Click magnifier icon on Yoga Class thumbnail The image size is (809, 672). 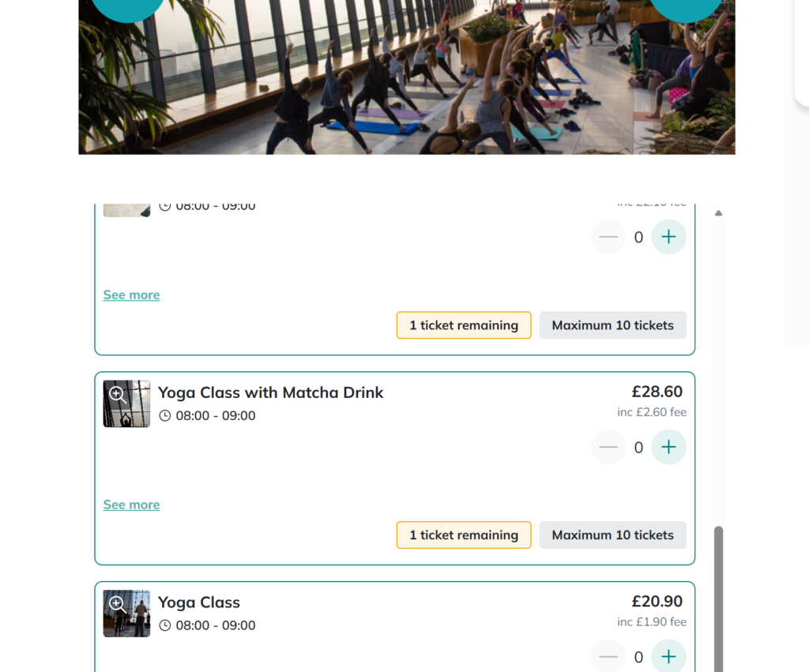tap(117, 604)
